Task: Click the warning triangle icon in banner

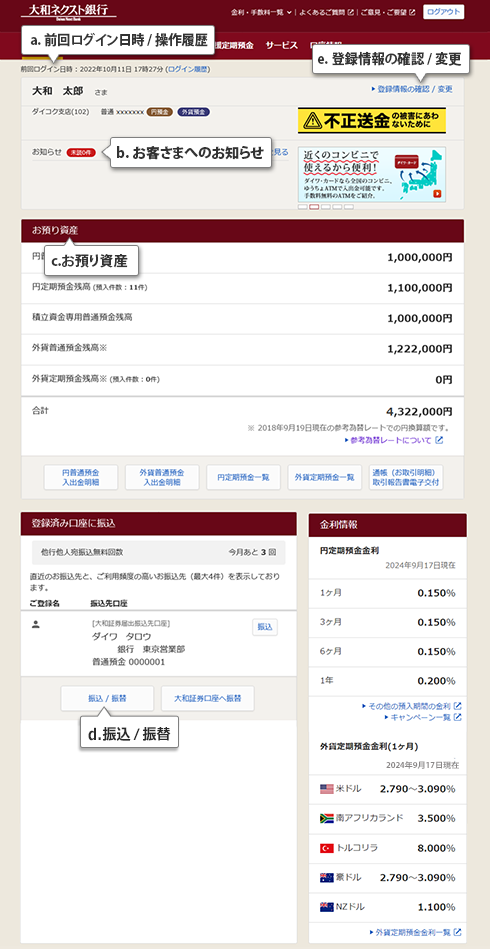Action: coord(312,121)
